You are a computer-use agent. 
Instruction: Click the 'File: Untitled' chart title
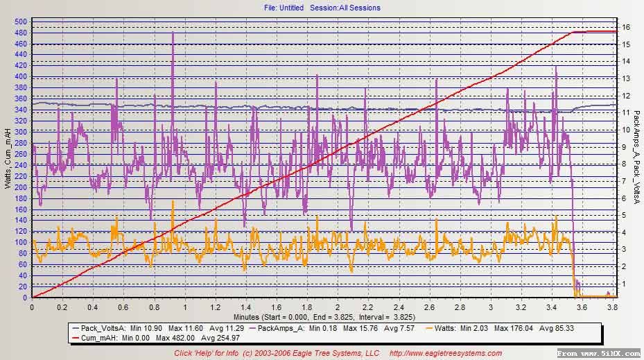pyautogui.click(x=284, y=8)
